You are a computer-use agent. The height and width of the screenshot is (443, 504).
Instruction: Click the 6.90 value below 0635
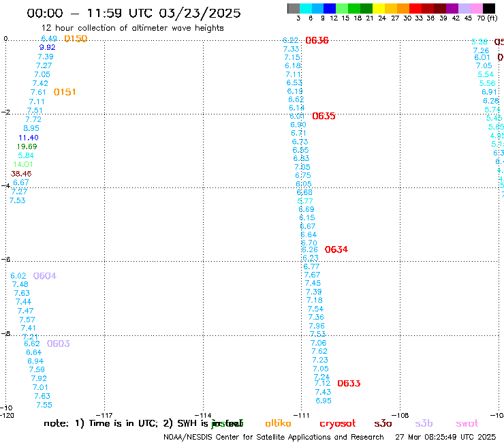click(298, 125)
